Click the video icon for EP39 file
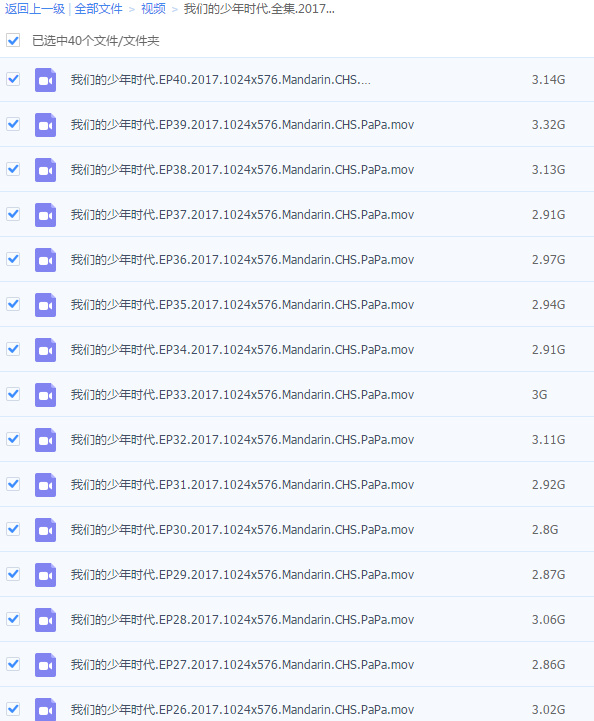This screenshot has height=721, width=594. pyautogui.click(x=46, y=125)
